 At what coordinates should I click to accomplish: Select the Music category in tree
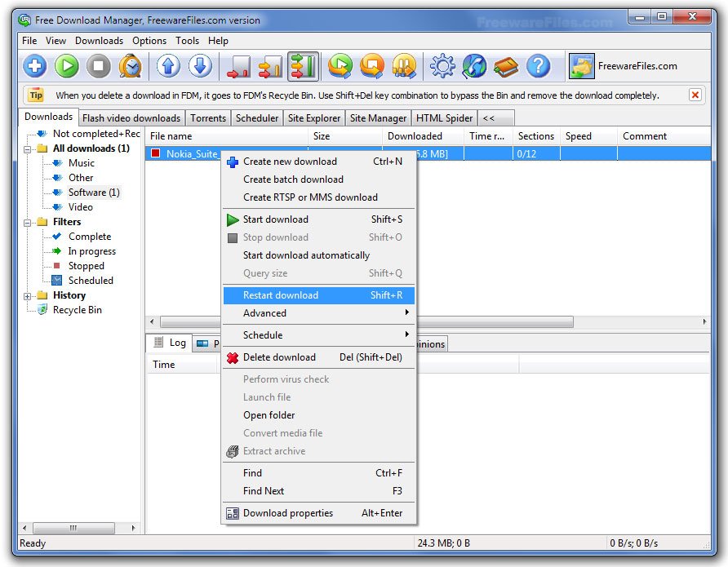click(82, 163)
